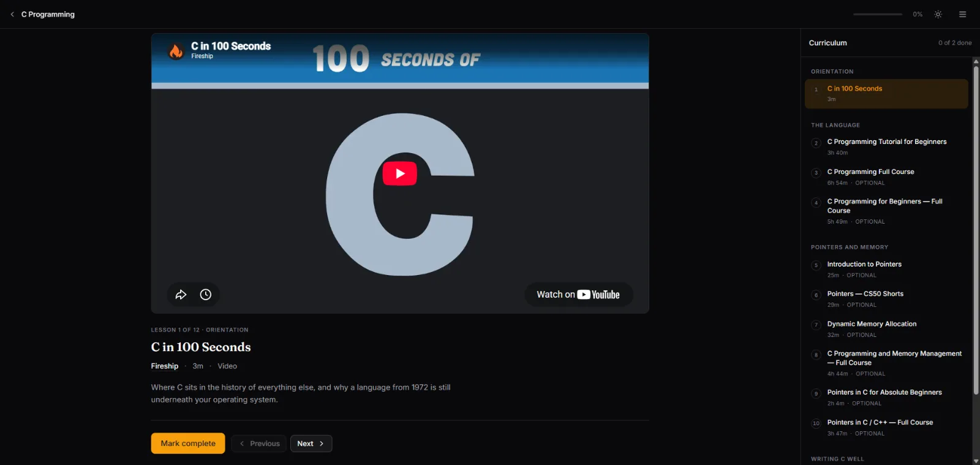Open C Programming Full Course lesson
The image size is (980, 465).
pos(886,177)
